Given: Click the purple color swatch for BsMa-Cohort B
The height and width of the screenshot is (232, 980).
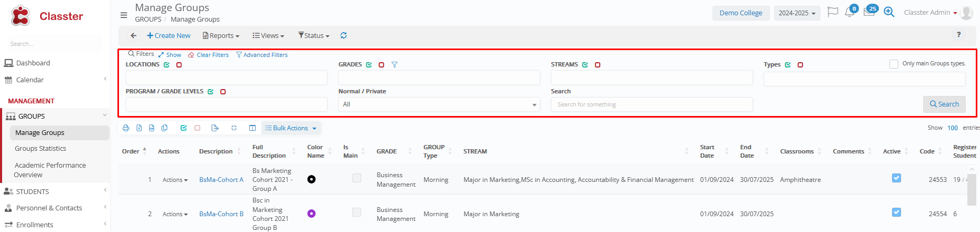Looking at the screenshot, I should pos(312,214).
